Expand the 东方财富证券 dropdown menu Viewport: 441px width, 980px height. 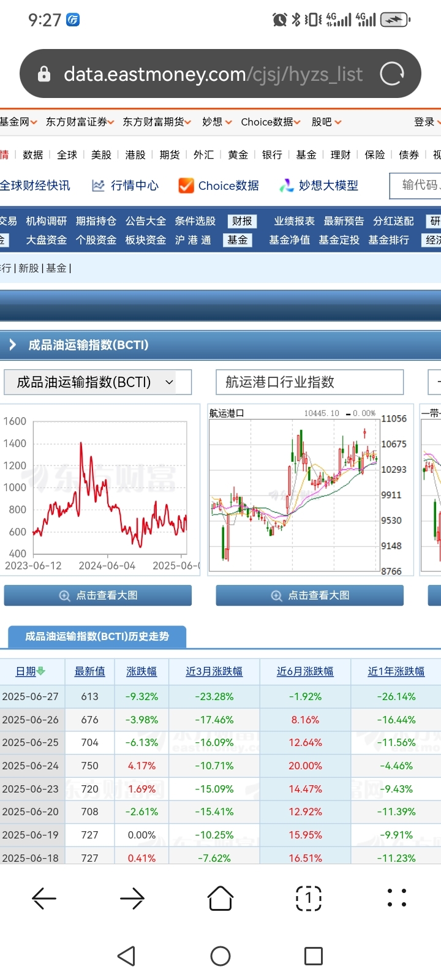(x=80, y=122)
